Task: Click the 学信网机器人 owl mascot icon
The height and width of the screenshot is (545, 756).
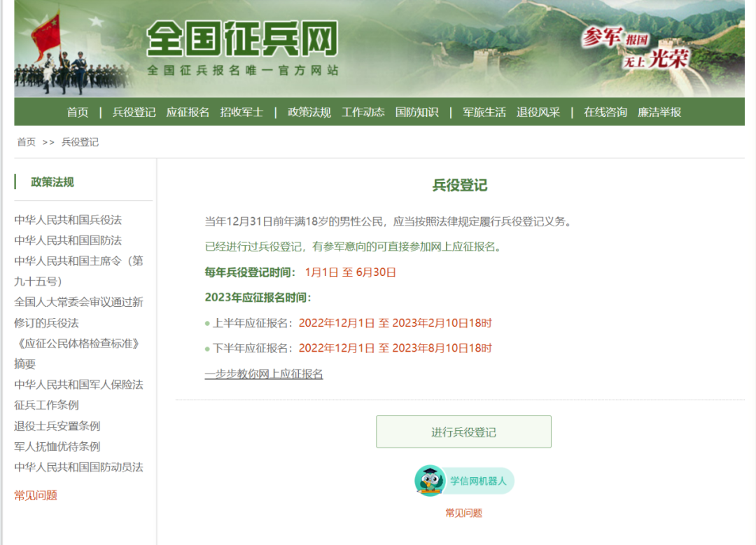Action: coord(429,481)
